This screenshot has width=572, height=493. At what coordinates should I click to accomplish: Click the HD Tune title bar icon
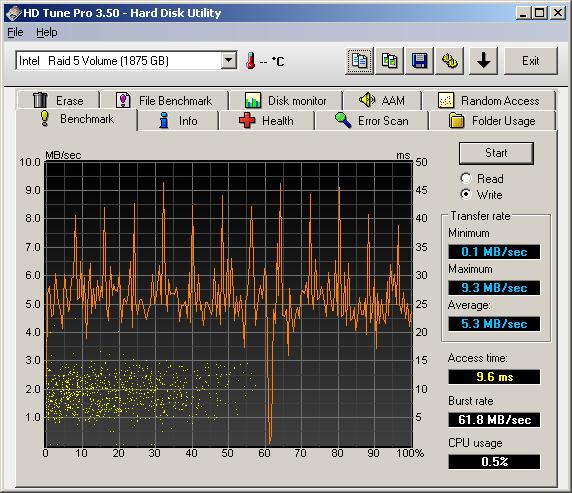tap(13, 13)
